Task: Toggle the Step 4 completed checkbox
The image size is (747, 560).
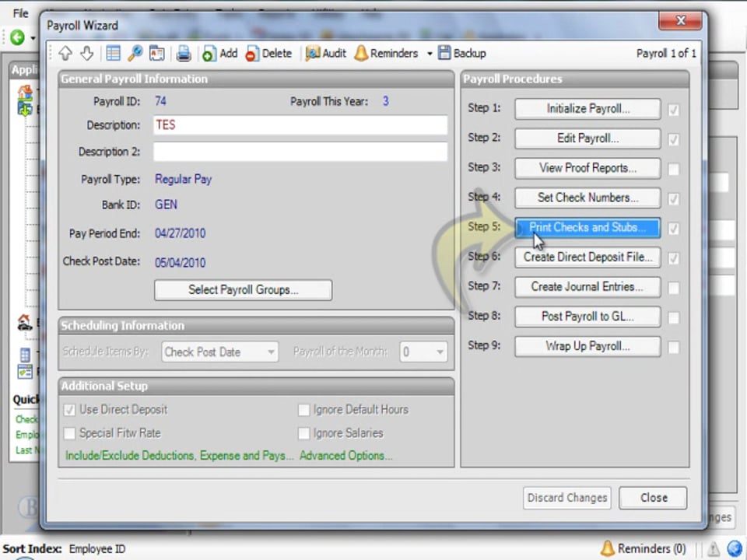Action: point(674,198)
